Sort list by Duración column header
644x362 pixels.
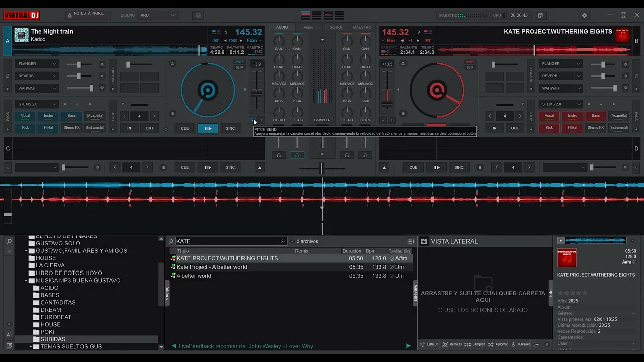(352, 251)
